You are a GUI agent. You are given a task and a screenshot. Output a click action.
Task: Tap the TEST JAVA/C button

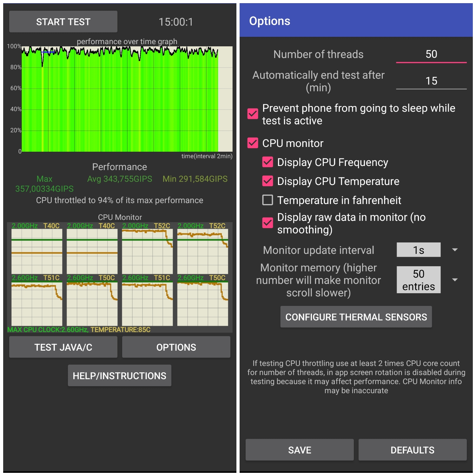point(63,347)
